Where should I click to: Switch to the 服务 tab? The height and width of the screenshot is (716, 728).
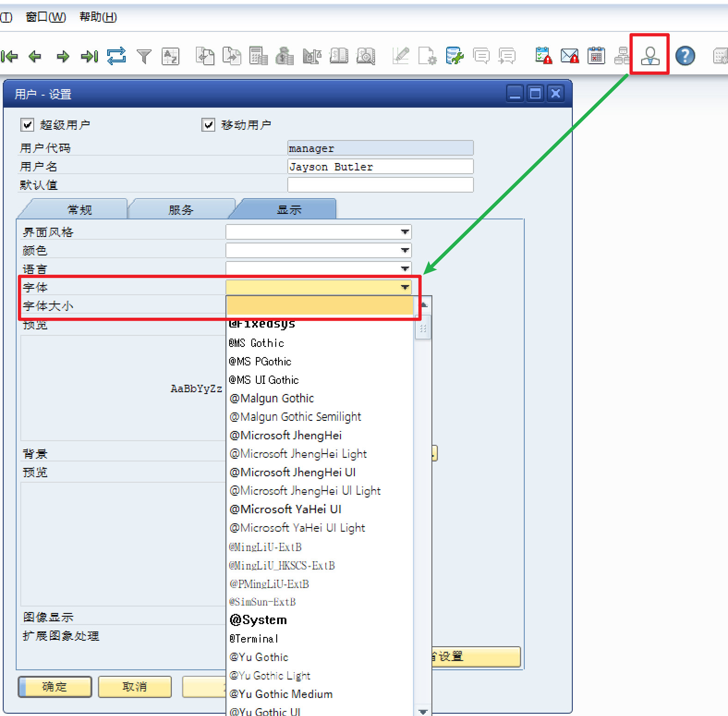click(x=181, y=210)
